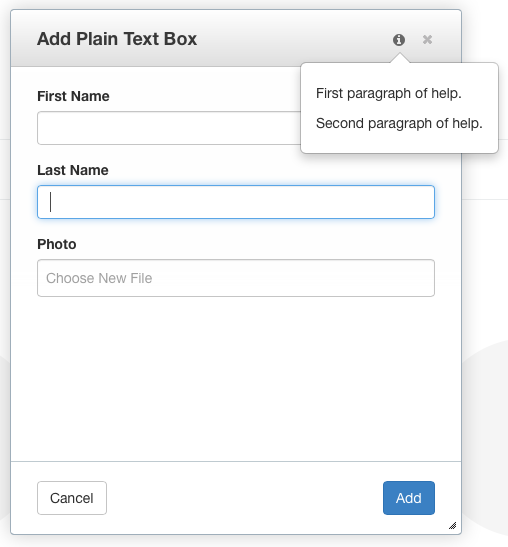The height and width of the screenshot is (547, 508).
Task: Click the Cancel button
Action: pos(72,498)
